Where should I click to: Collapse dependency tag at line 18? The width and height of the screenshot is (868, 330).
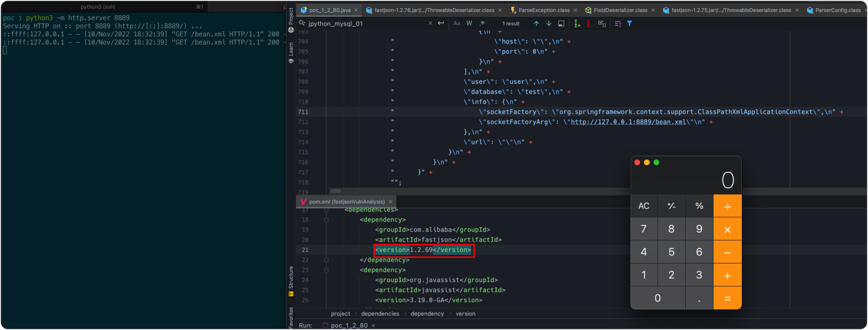coord(326,220)
